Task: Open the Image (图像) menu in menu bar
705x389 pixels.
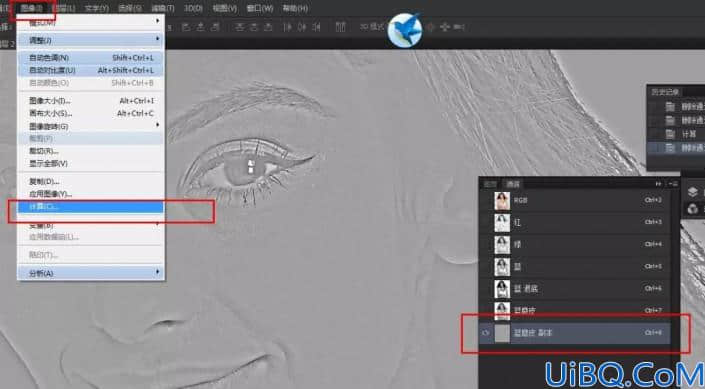Action: point(31,8)
